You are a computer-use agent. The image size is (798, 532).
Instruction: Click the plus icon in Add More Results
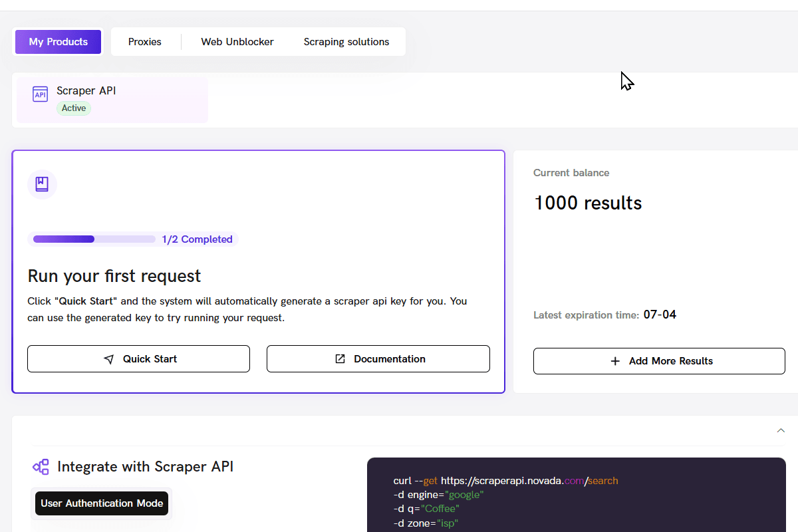[x=615, y=361]
